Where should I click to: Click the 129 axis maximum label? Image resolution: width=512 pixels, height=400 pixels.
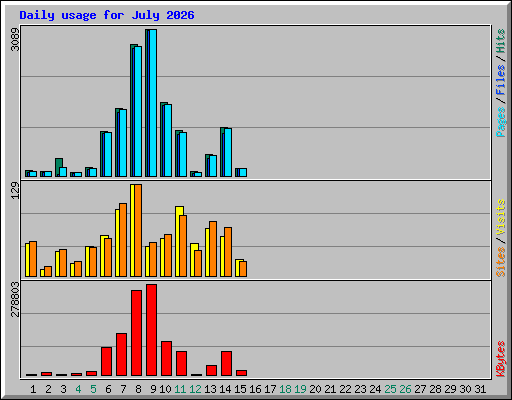pyautogui.click(x=15, y=191)
